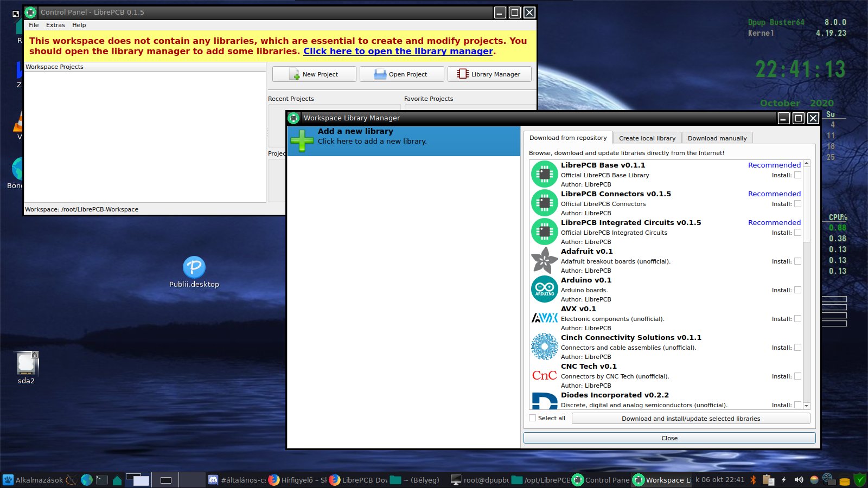Click the Bluetooth tray icon
This screenshot has height=488, width=868.
[753, 480]
